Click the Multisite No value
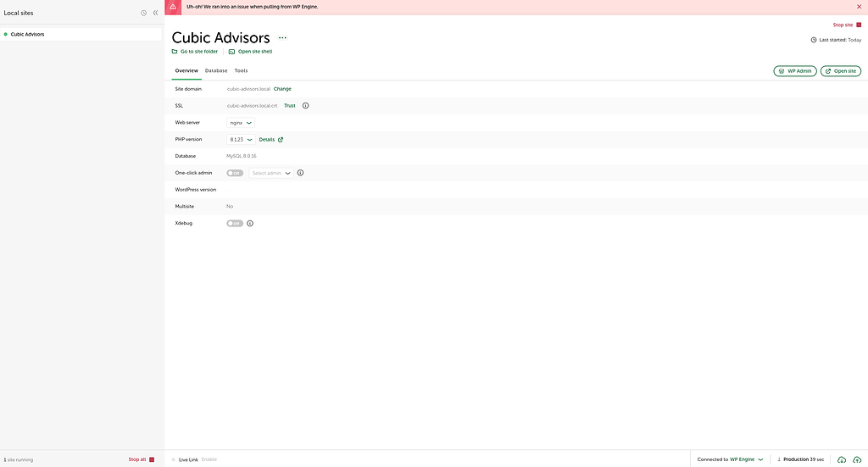The width and height of the screenshot is (868, 467). pos(230,207)
